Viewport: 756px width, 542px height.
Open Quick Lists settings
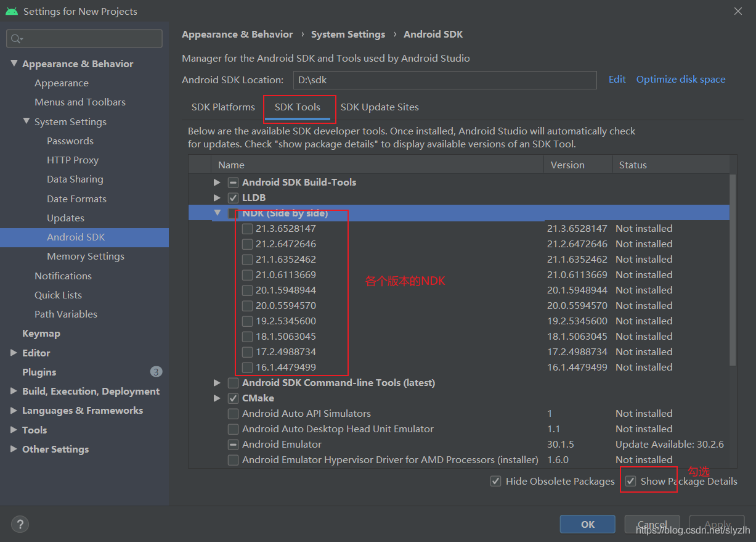58,295
